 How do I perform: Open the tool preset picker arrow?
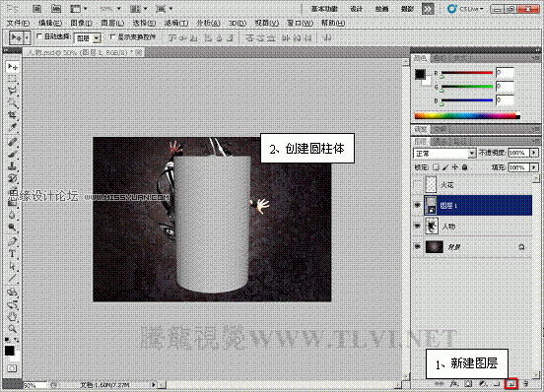[27, 37]
